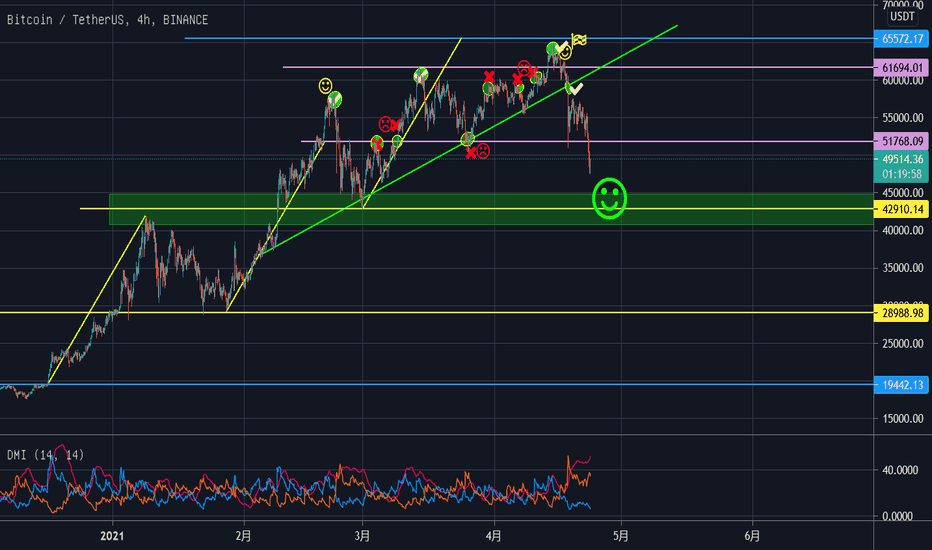932x550 pixels.
Task: Select the 61694.01 purple price label
Action: click(902, 68)
